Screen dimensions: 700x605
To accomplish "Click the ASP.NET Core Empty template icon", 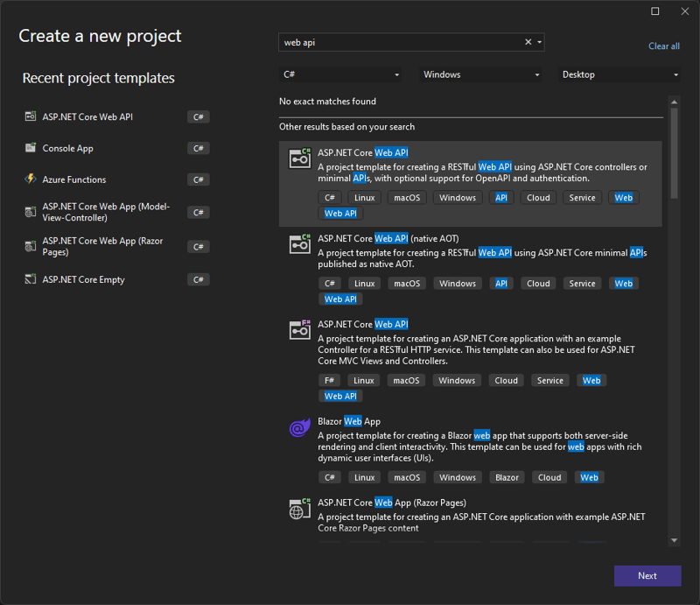I will pos(31,279).
